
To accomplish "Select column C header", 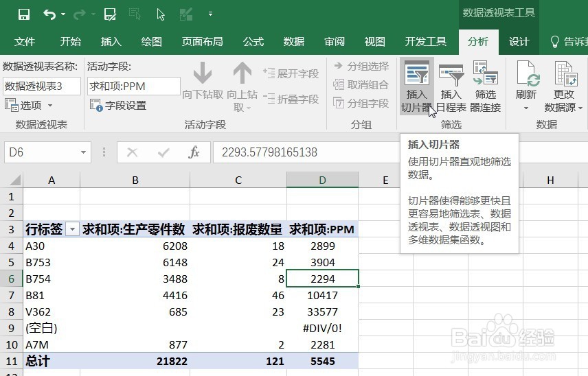I will 238,180.
